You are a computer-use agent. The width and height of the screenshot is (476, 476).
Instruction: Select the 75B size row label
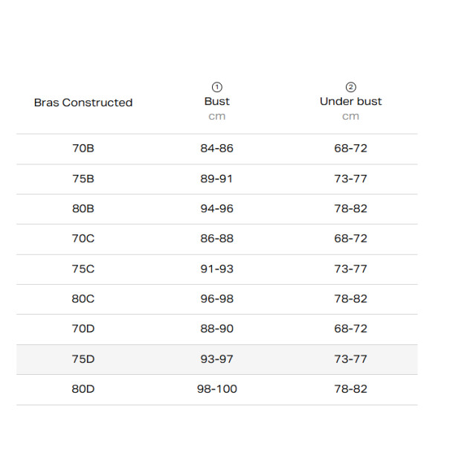pos(83,178)
